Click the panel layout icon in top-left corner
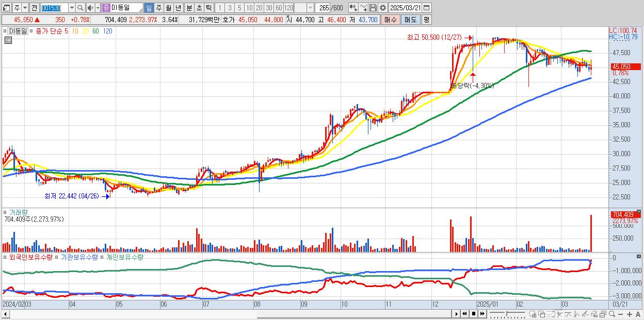644x320 pixels. coord(6,8)
